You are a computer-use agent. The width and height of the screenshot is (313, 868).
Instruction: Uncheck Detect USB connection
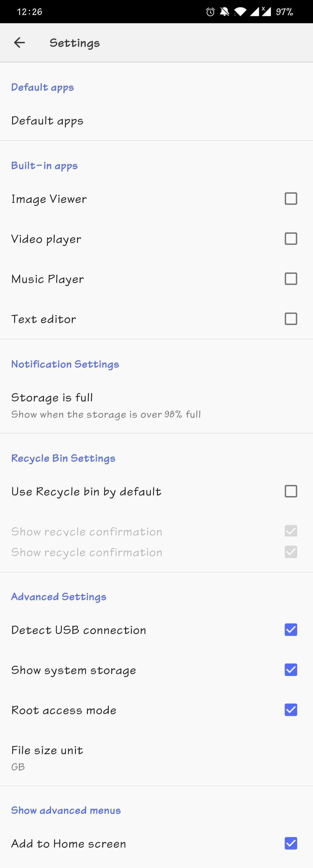[291, 630]
